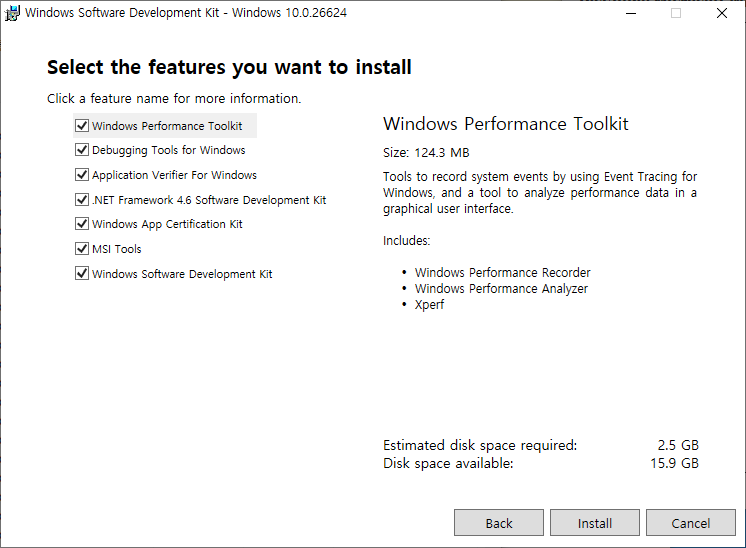Minimize the SDK installer window
Image resolution: width=746 pixels, height=548 pixels.
[630, 13]
